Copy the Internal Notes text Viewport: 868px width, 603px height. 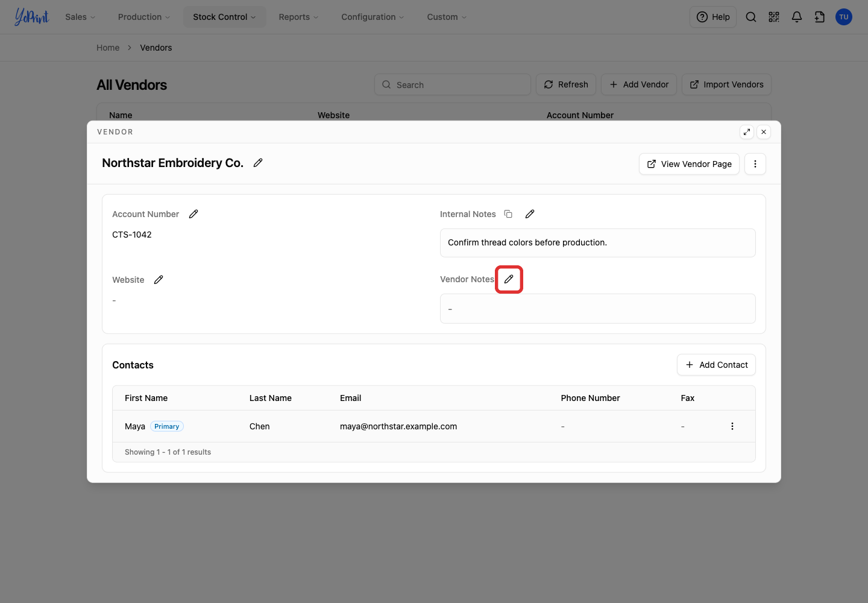(508, 214)
